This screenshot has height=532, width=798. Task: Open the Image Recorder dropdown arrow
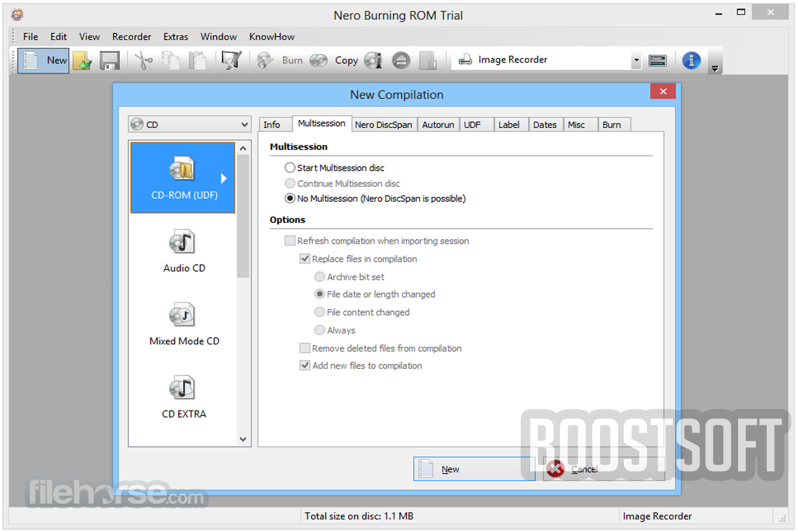tap(636, 60)
